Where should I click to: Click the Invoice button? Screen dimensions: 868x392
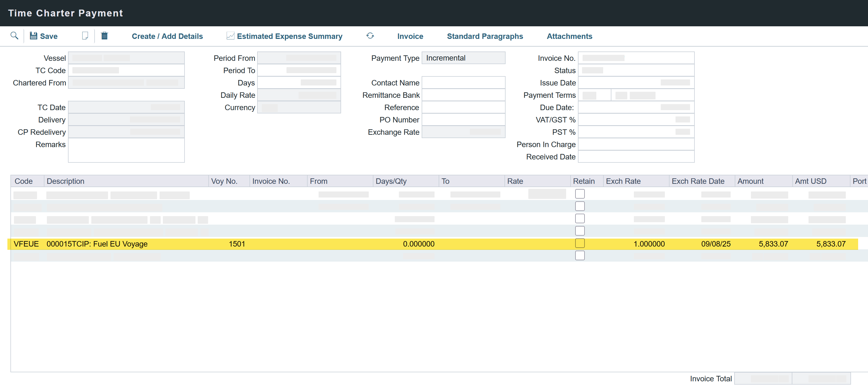(x=410, y=36)
